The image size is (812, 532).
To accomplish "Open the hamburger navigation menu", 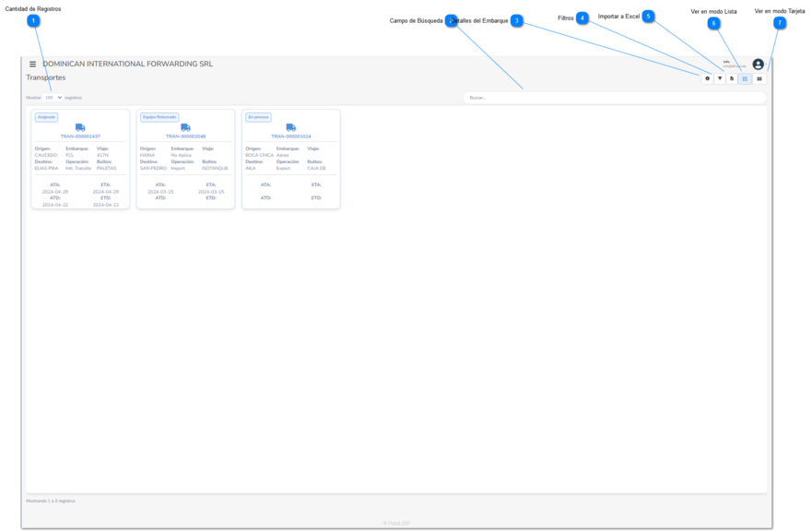I will pyautogui.click(x=32, y=65).
